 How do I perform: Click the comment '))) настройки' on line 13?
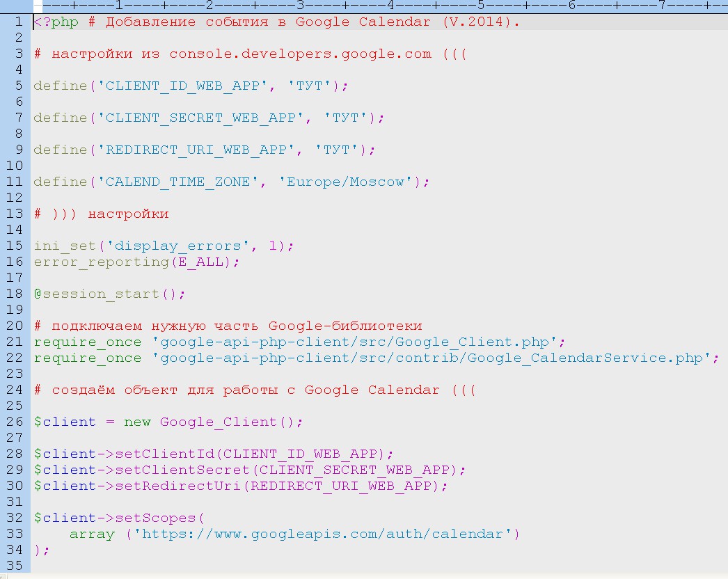(x=110, y=214)
